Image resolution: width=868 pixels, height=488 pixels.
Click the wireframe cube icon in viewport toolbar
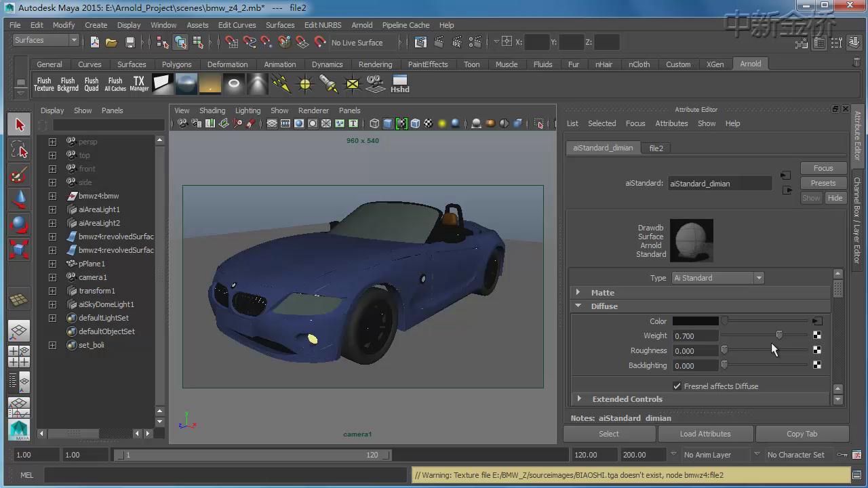coord(374,123)
